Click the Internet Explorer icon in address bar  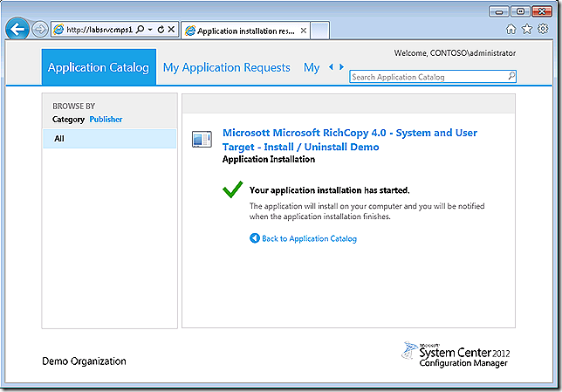58,30
